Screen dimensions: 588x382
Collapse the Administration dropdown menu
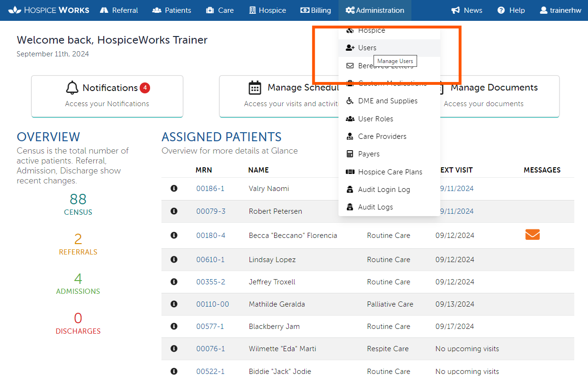tap(375, 10)
